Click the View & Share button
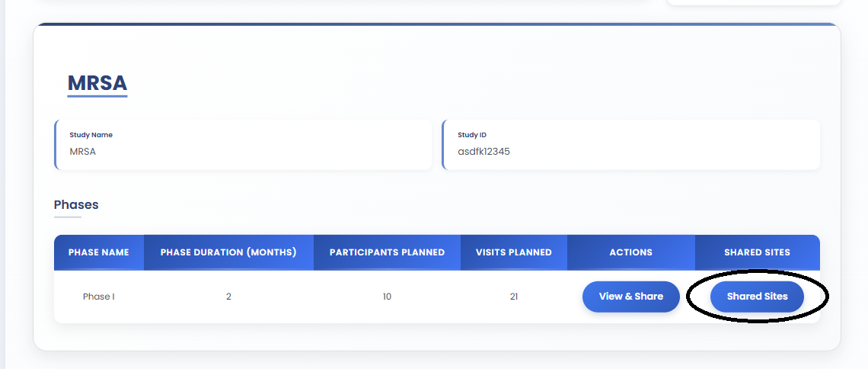This screenshot has height=369, width=868. 630,297
